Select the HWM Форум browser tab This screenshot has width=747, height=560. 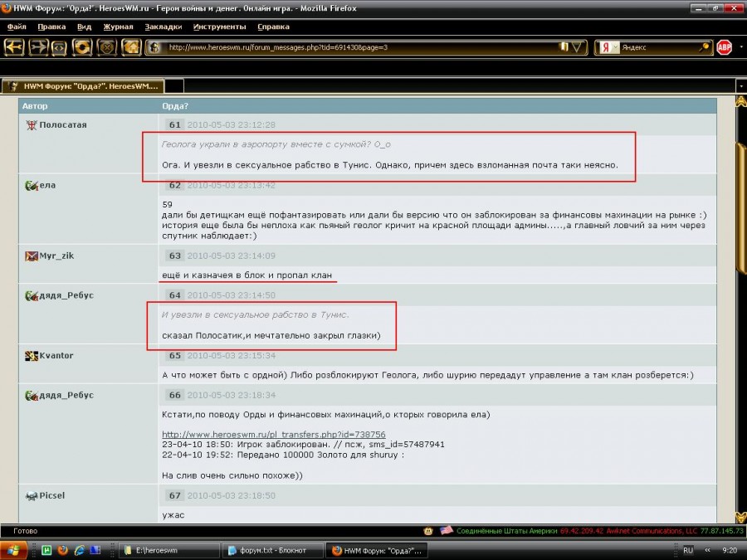click(83, 85)
